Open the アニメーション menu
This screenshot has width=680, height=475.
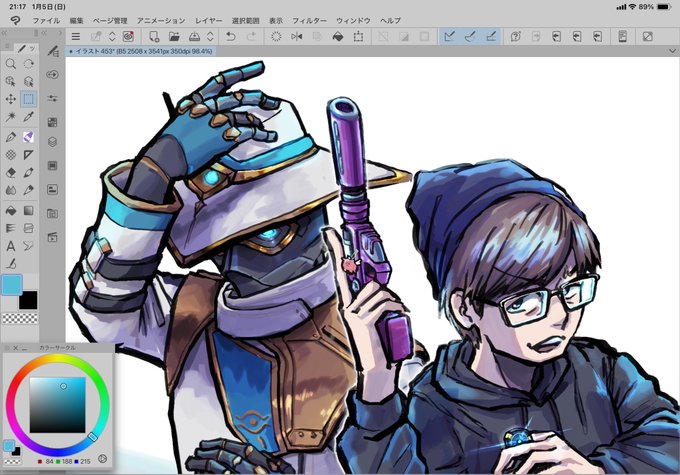click(161, 20)
